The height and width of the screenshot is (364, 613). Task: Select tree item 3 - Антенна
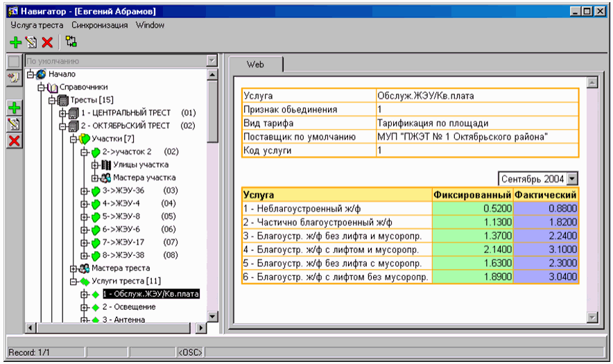click(123, 320)
